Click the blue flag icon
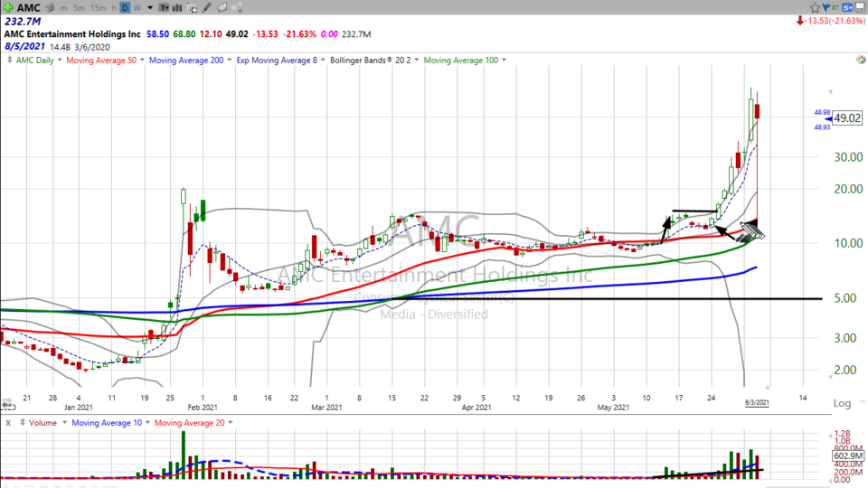 [x=826, y=7]
